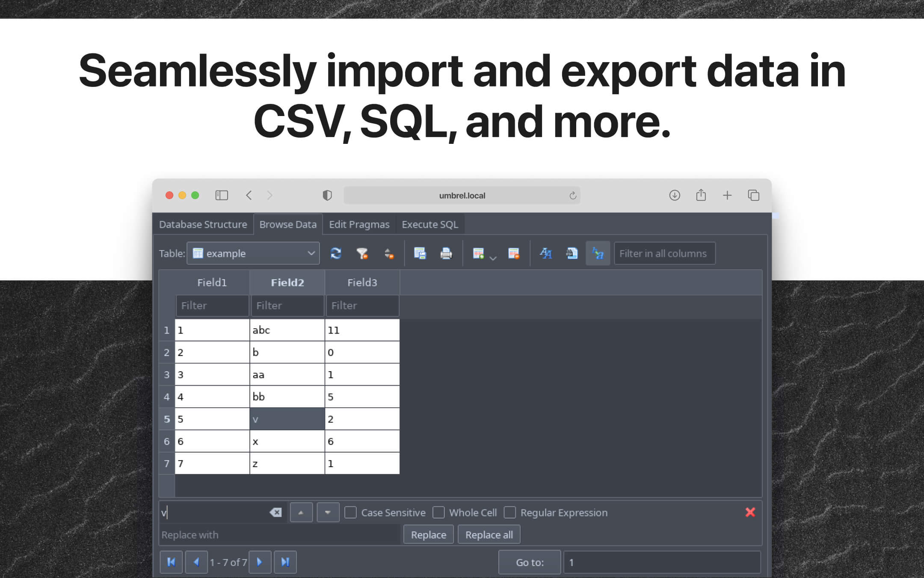Screen dimensions: 924x578
Task: Expand the insert record options chevron
Action: 492,257
